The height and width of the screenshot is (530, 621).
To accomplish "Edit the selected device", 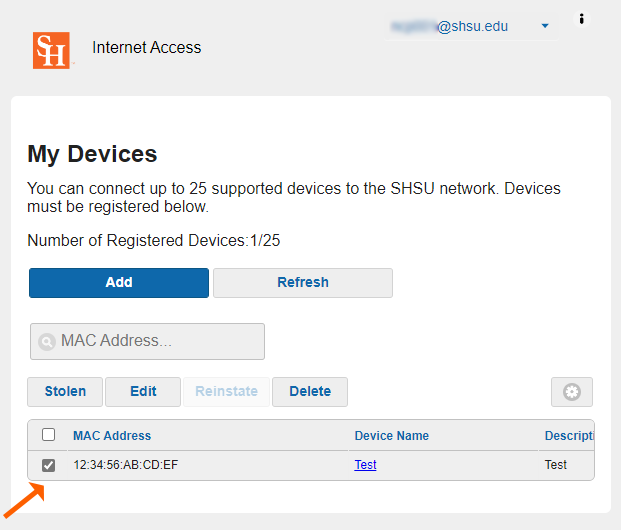I will pos(143,391).
